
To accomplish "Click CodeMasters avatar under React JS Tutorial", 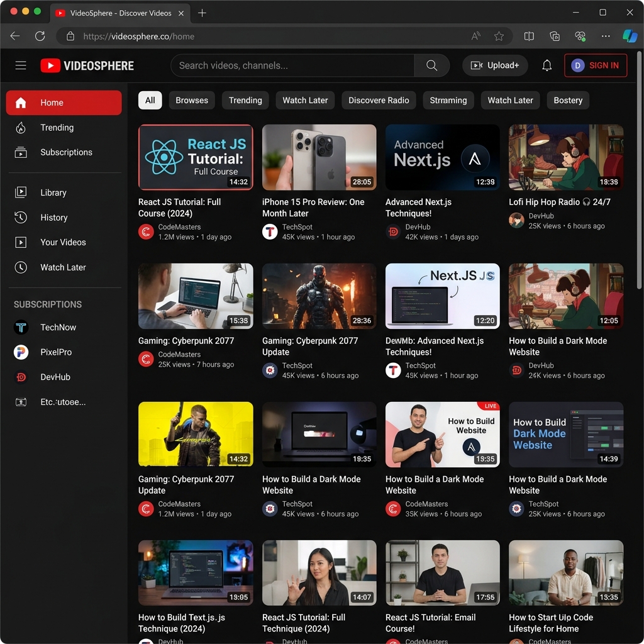I will [x=146, y=232].
